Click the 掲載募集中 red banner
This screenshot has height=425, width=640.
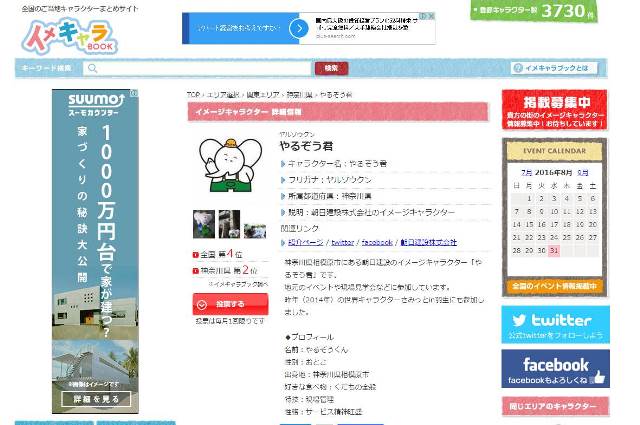555,109
